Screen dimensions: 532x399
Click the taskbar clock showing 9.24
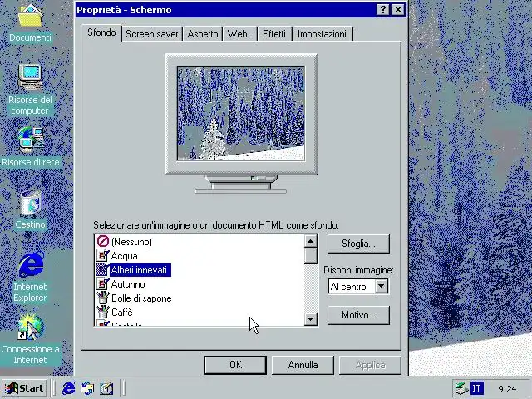pos(507,389)
